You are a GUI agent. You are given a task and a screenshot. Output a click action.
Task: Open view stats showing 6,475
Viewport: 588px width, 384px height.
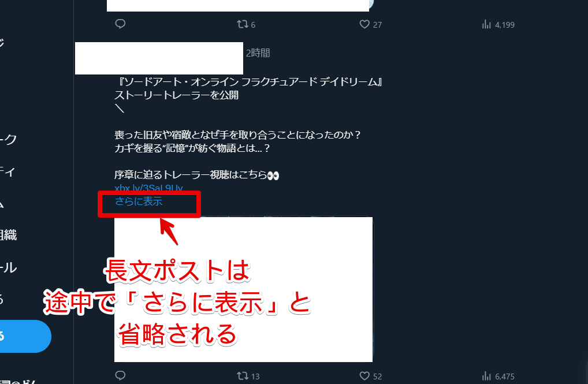498,376
